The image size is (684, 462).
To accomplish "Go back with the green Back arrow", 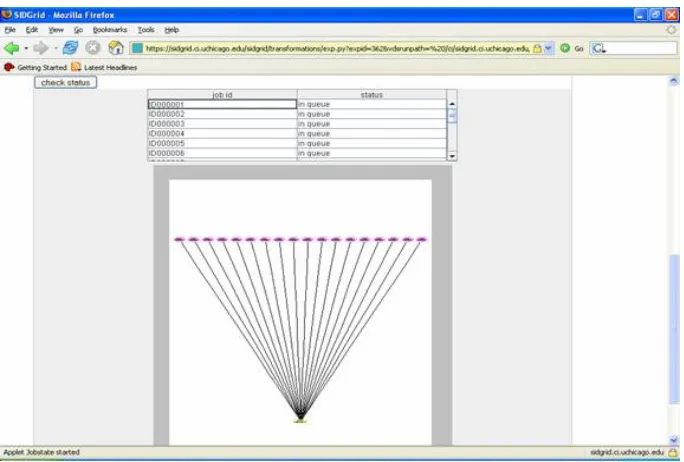I will (x=12, y=48).
